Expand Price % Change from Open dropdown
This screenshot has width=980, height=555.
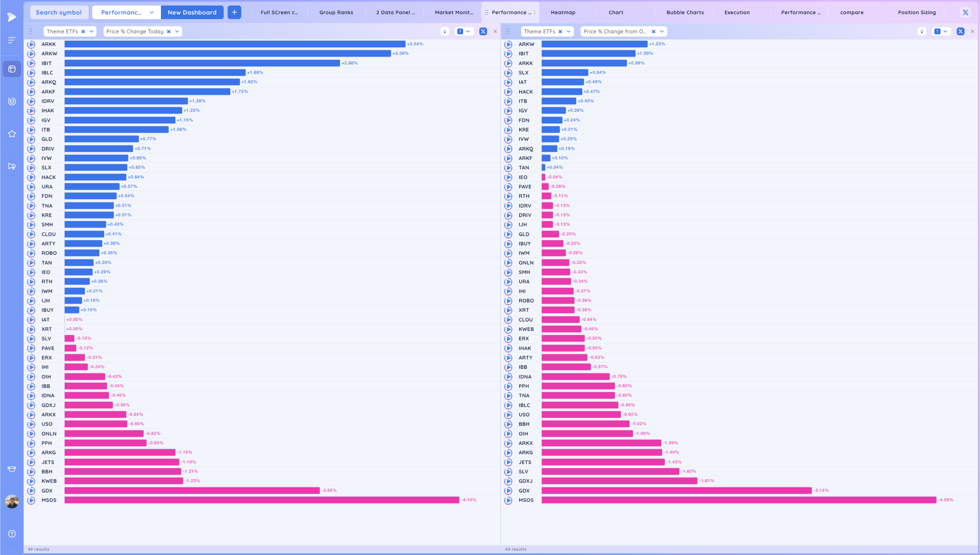[x=662, y=32]
